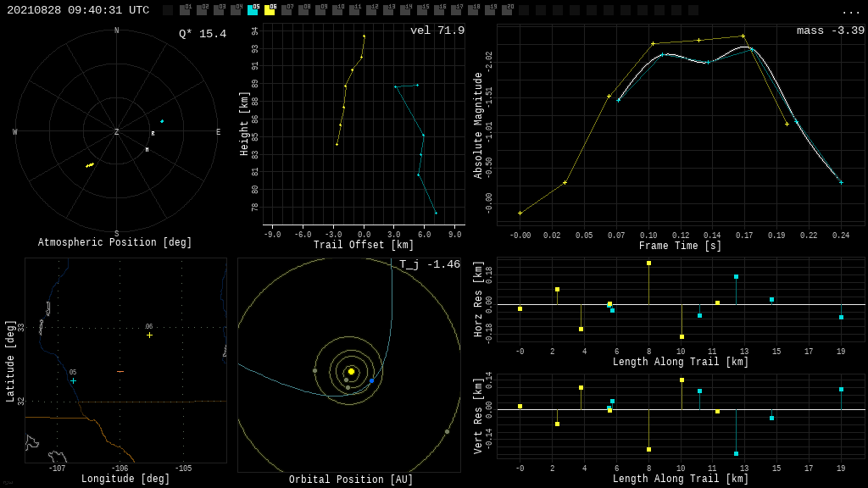Click the Q* 15.4 quality value
Image resolution: width=868 pixels, height=488 pixels.
coord(202,35)
